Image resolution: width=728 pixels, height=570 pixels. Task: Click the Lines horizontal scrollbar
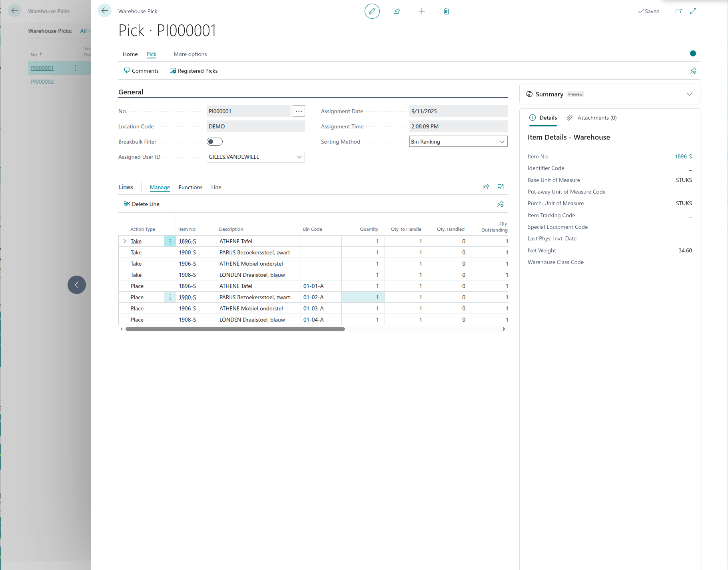pos(235,329)
